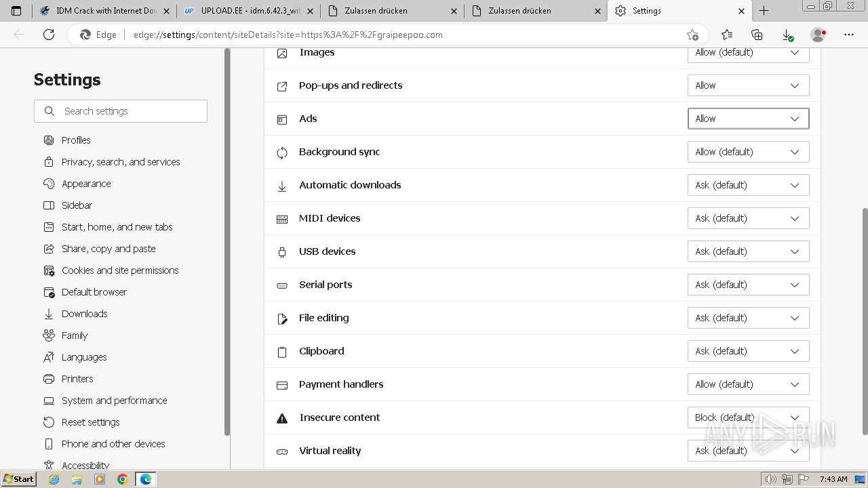Click the Search settings field
The image size is (868, 488).
(x=121, y=111)
